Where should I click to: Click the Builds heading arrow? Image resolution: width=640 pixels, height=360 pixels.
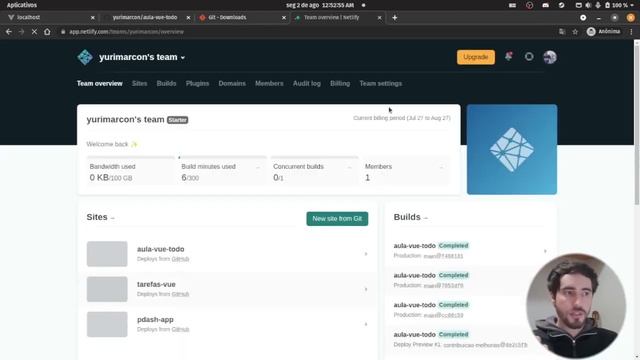click(x=426, y=218)
